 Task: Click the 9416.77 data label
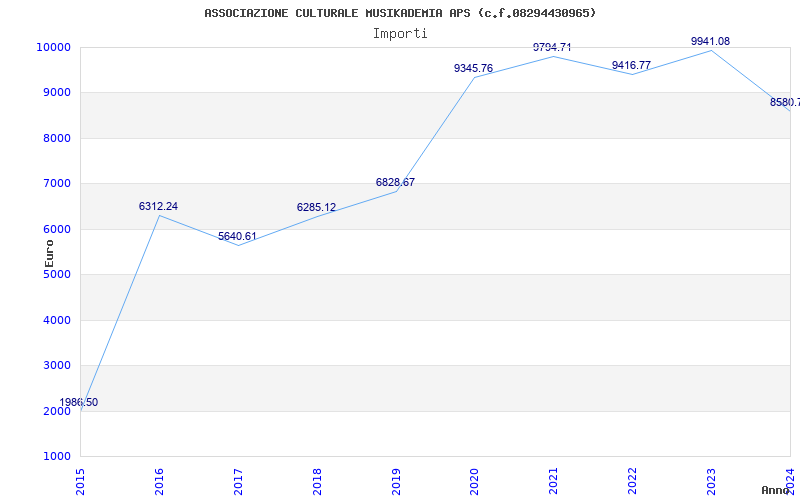coord(631,65)
